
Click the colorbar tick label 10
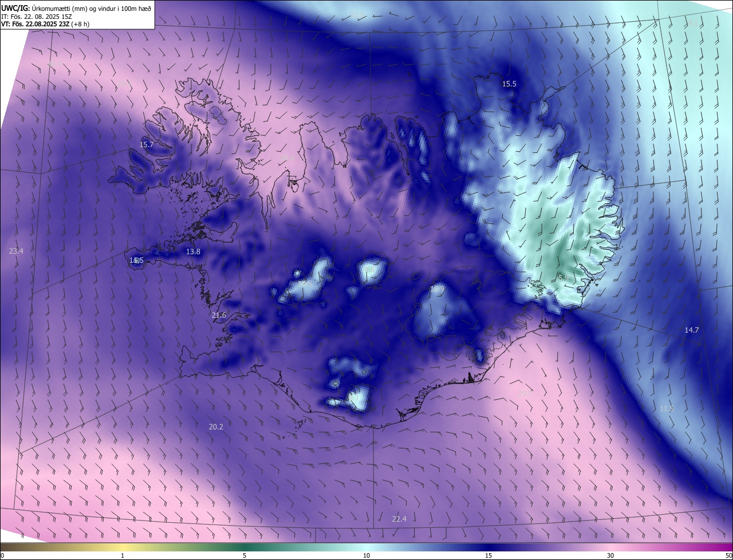tap(366, 555)
